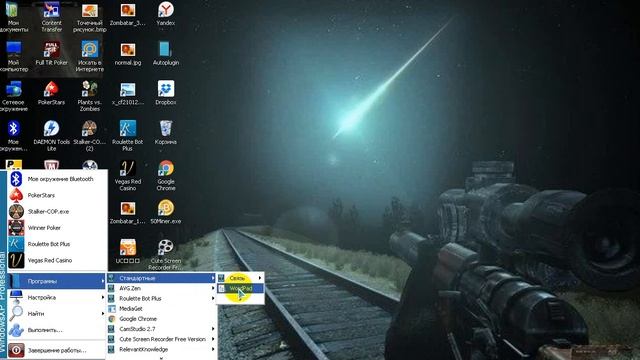The height and width of the screenshot is (360, 640).
Task: Expand the CamStudio 2.7 program group
Action: tap(161, 329)
